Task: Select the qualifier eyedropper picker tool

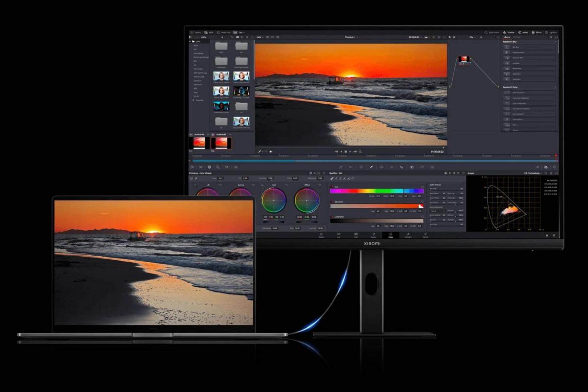Action: click(x=332, y=179)
